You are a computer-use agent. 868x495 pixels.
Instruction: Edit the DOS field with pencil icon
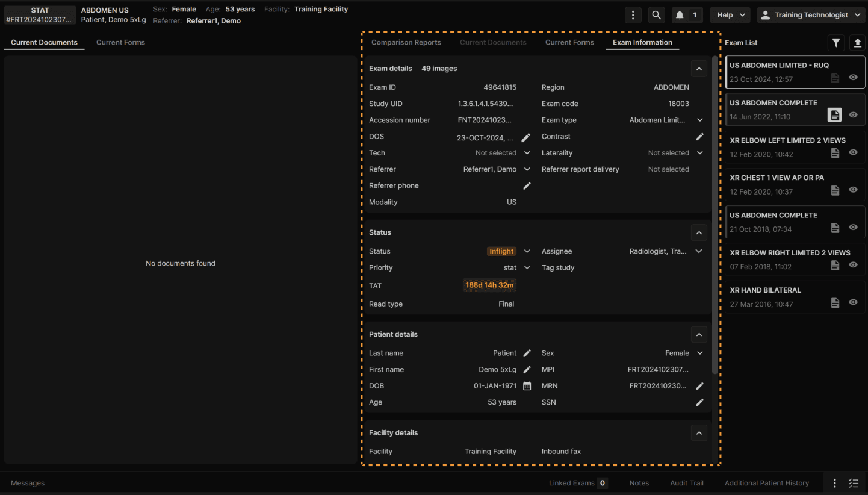(x=527, y=137)
